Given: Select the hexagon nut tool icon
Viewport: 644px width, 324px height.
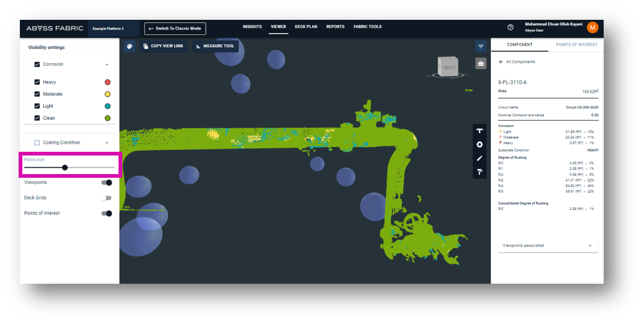Looking at the screenshot, I should point(480,144).
